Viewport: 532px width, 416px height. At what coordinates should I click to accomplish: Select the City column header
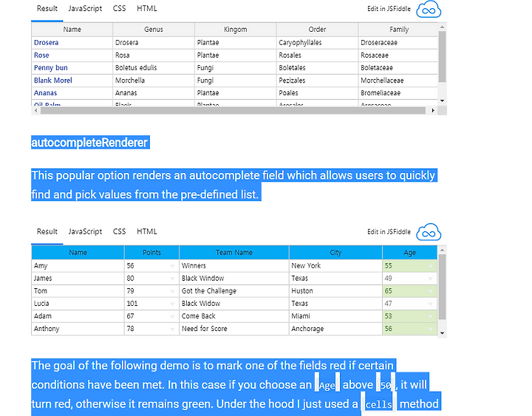(335, 253)
